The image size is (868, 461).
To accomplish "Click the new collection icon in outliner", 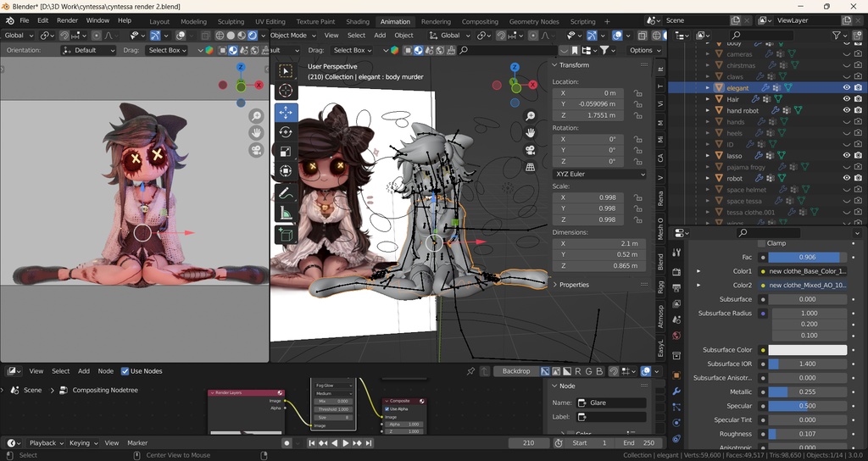I will 856,35.
